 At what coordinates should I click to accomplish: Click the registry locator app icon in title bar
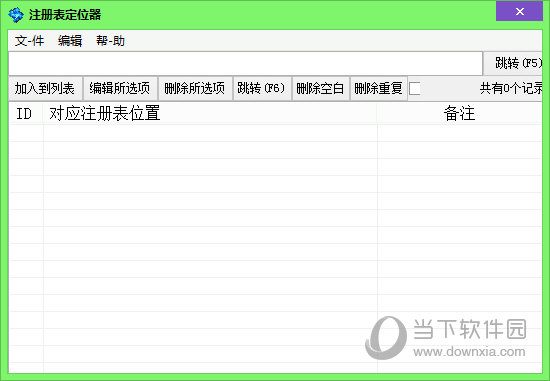pos(16,15)
